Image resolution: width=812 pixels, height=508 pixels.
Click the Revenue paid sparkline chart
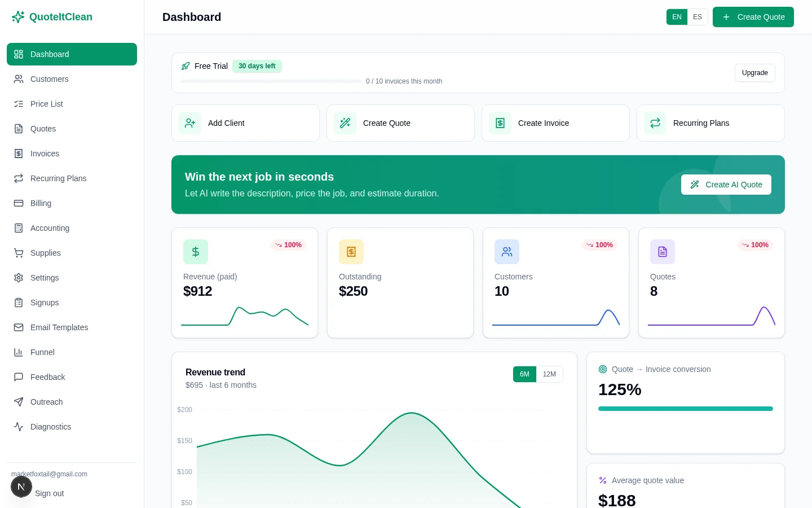[245, 316]
